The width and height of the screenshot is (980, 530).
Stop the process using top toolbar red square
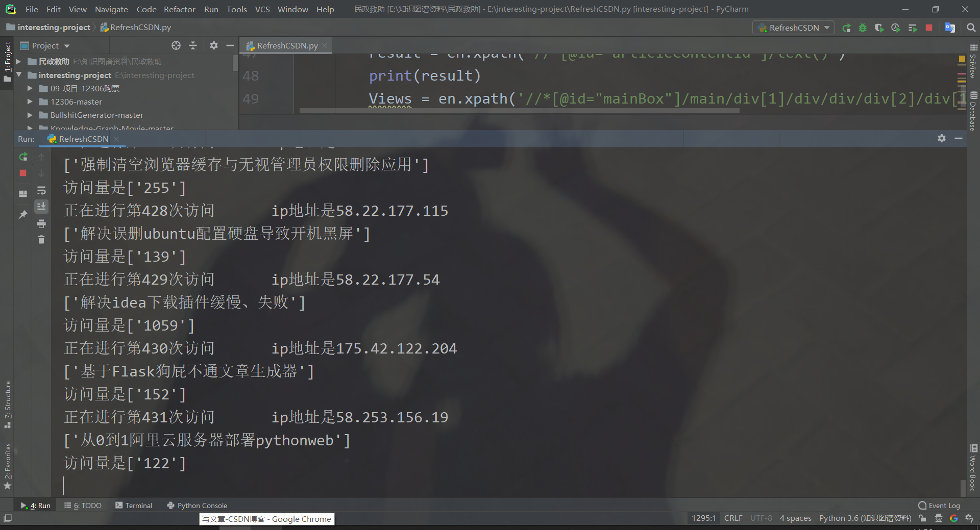[929, 28]
